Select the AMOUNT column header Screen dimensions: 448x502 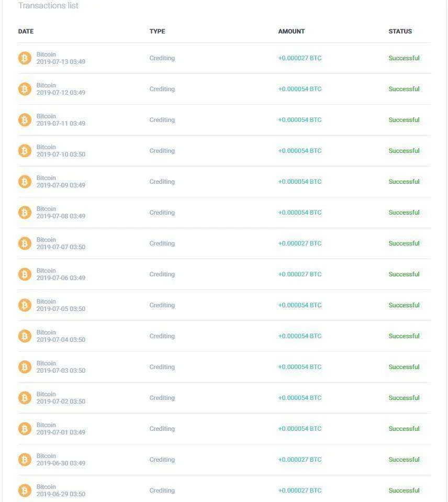[x=292, y=31]
